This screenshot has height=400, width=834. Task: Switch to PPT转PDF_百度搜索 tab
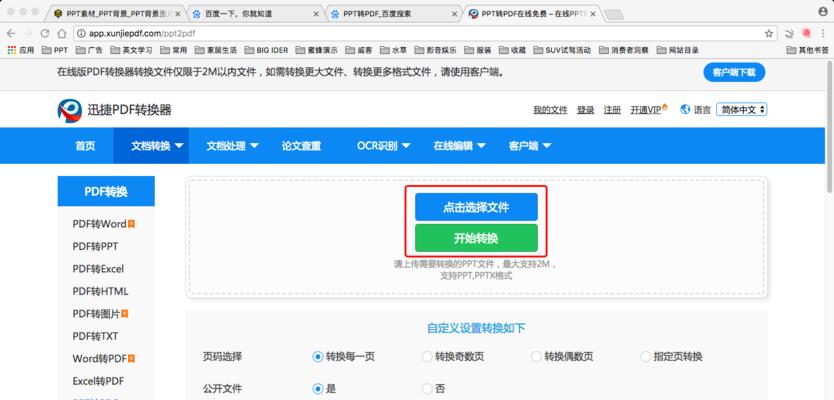coord(393,14)
